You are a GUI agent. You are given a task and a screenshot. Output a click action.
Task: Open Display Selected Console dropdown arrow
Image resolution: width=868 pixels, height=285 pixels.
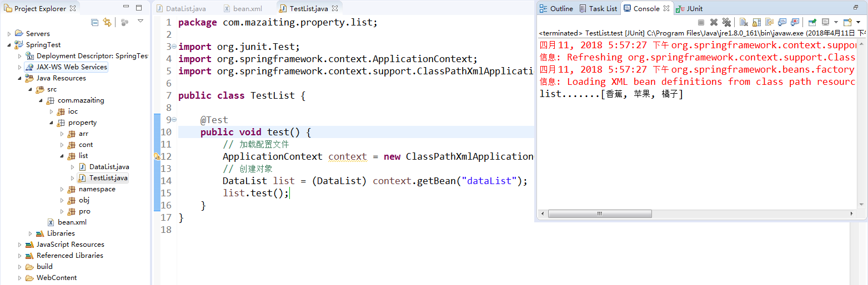[836, 22]
